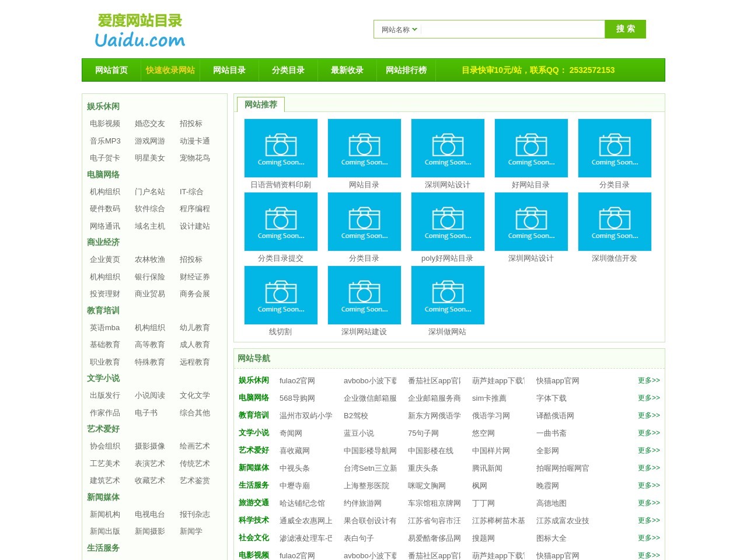Screen dimensions: 747x560
Task: Click the camera icon above 线切割
Action: pos(281,295)
